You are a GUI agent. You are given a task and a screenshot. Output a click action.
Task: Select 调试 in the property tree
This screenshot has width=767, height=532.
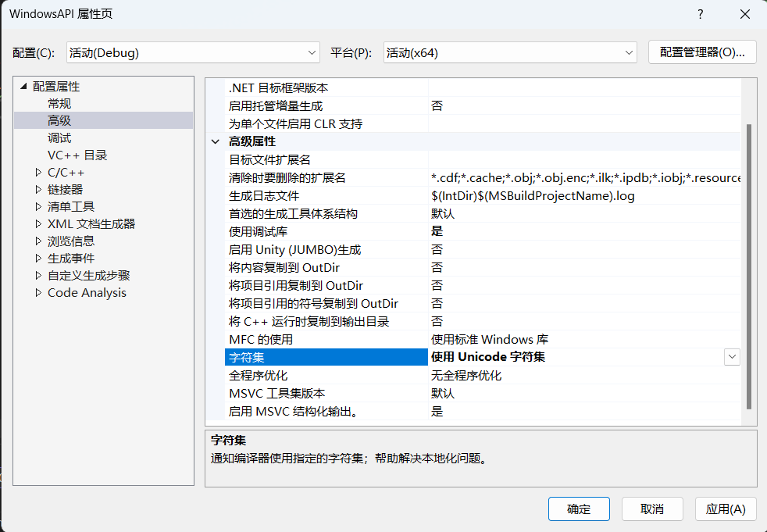tap(59, 138)
